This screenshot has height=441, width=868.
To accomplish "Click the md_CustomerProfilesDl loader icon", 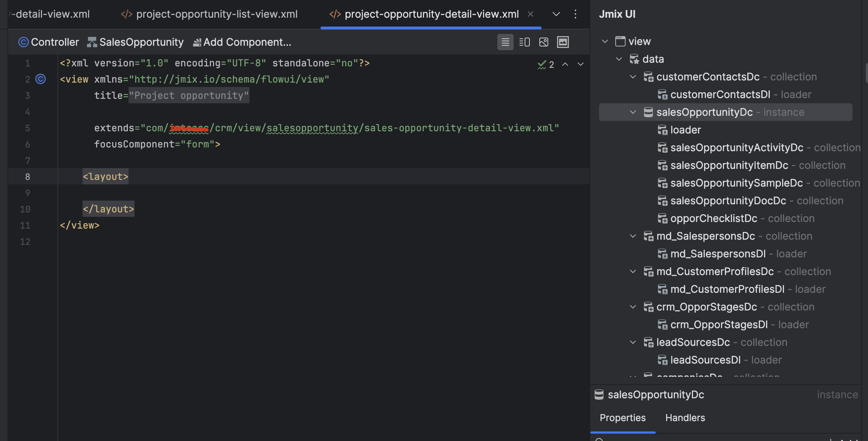I will pos(662,289).
